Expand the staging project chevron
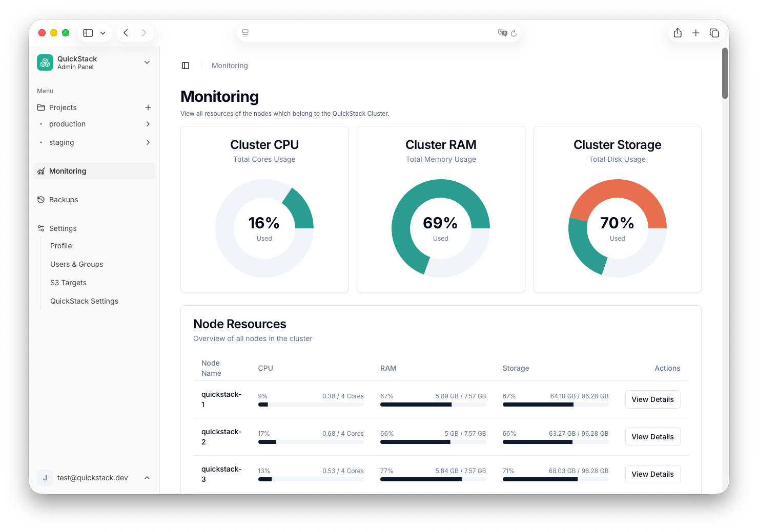 pos(148,142)
